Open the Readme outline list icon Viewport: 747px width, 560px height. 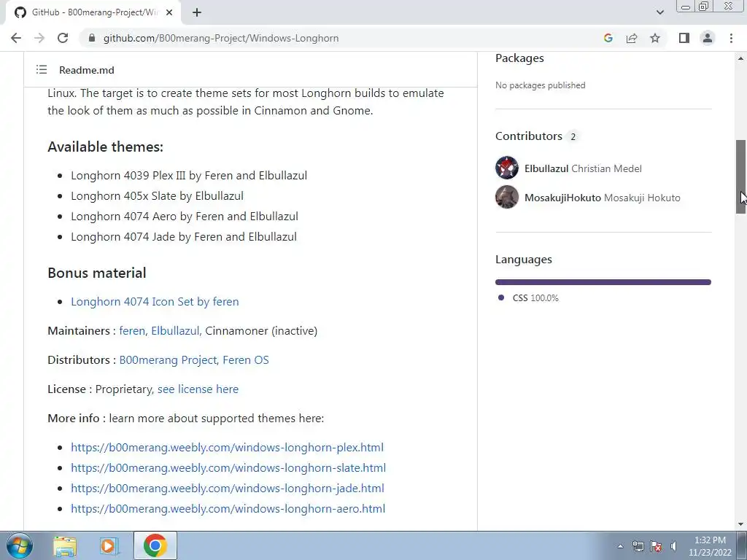42,70
